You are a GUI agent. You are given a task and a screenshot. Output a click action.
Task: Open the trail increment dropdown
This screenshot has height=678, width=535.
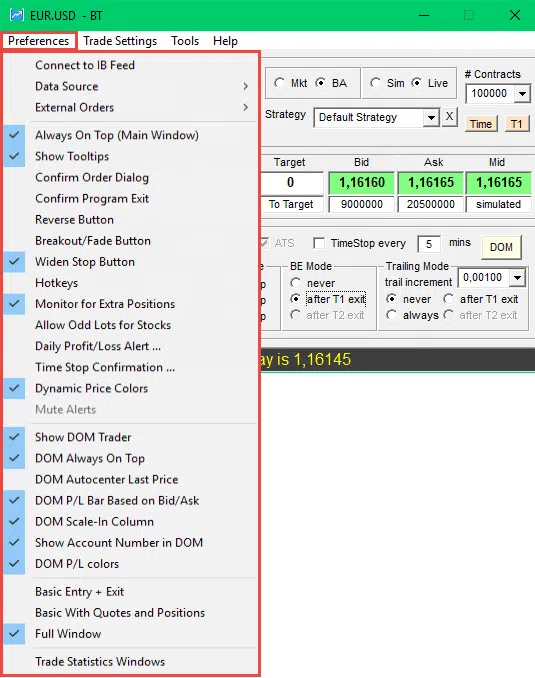pyautogui.click(x=517, y=277)
